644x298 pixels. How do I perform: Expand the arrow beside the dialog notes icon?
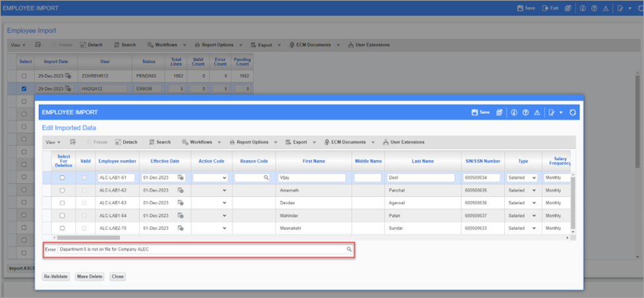point(561,112)
